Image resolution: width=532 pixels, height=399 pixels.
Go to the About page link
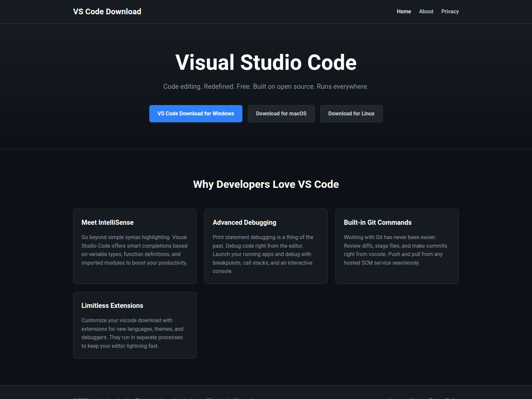[x=426, y=11]
